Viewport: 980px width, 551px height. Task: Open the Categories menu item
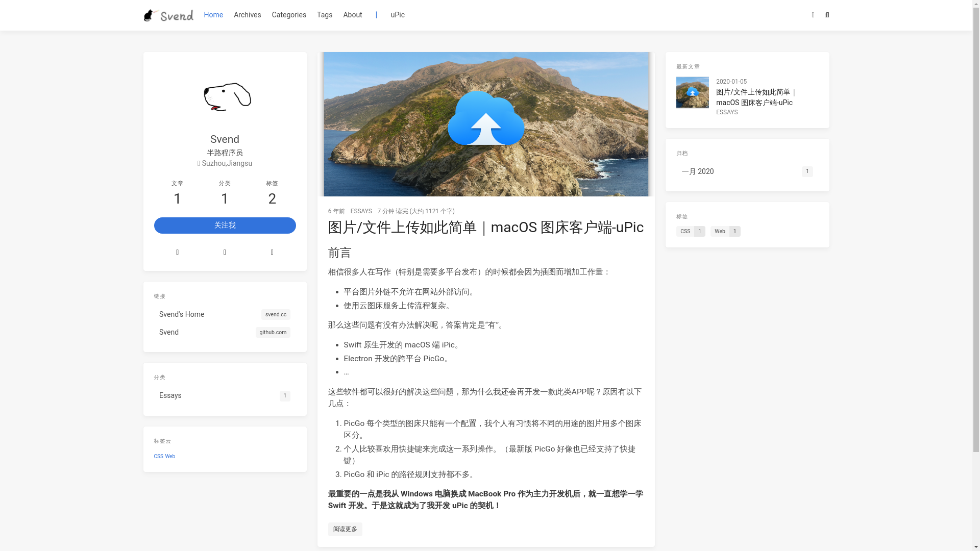(x=289, y=15)
